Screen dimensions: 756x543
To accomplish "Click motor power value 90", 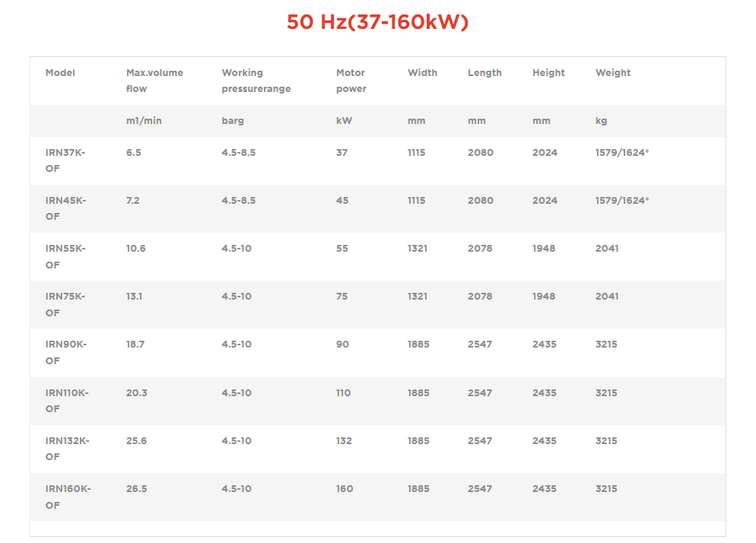I will [342, 345].
